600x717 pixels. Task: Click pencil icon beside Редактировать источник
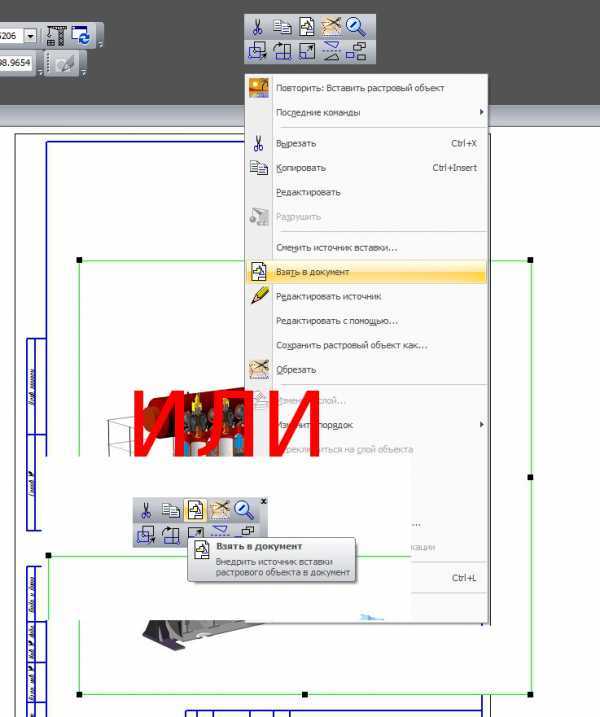259,295
